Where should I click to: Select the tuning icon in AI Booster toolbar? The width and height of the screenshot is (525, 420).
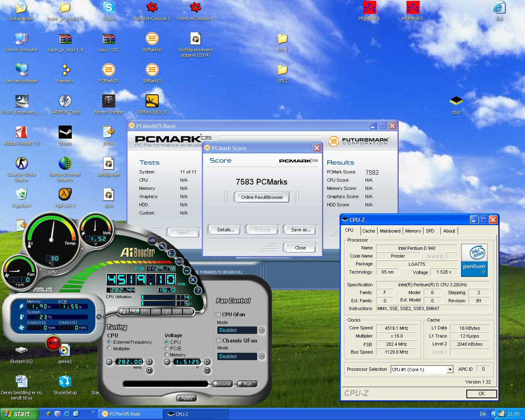135,311
